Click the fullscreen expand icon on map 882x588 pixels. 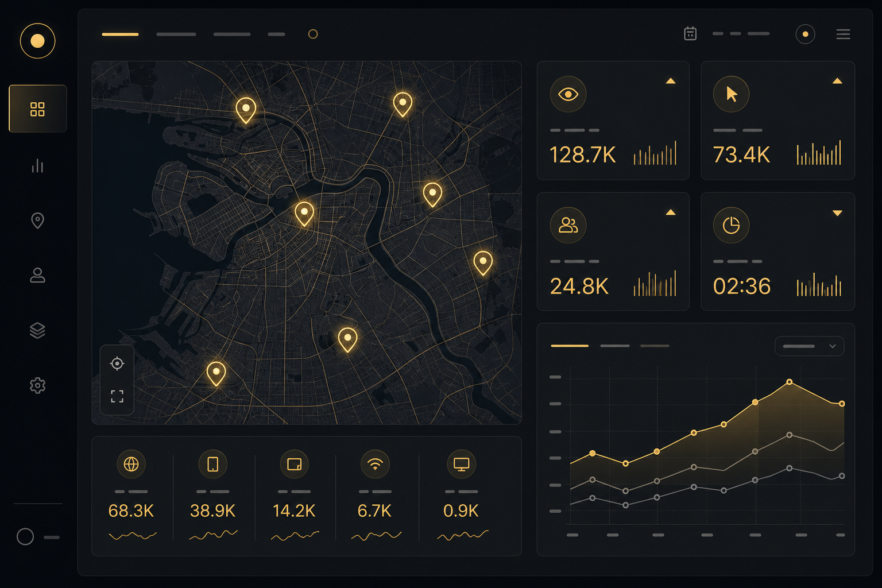pyautogui.click(x=117, y=396)
